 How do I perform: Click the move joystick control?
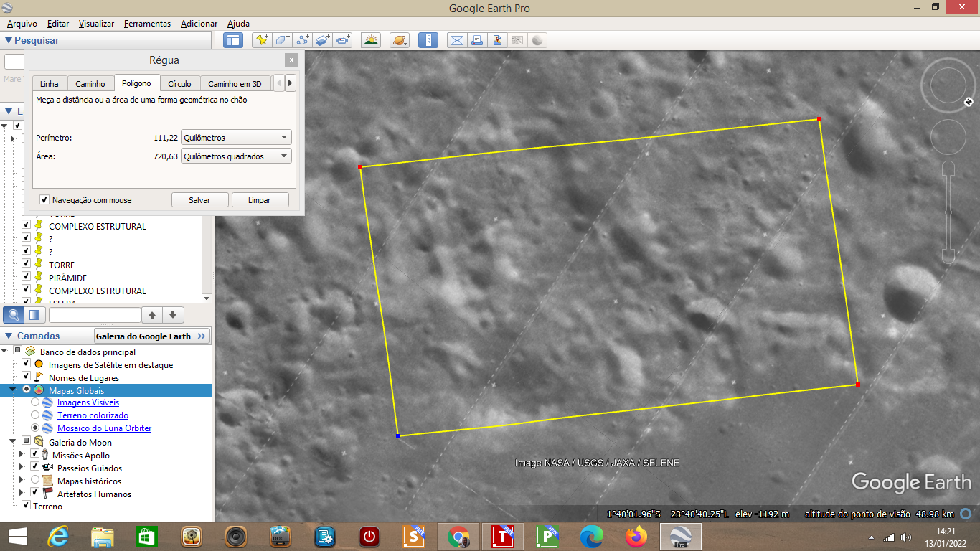(948, 136)
